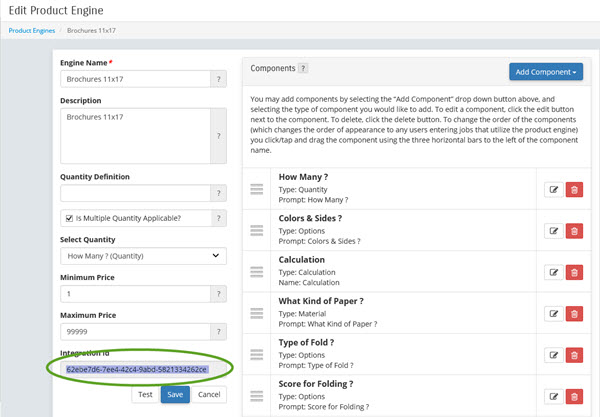
Task: Open the Select Quantity dropdown
Action: tap(143, 256)
